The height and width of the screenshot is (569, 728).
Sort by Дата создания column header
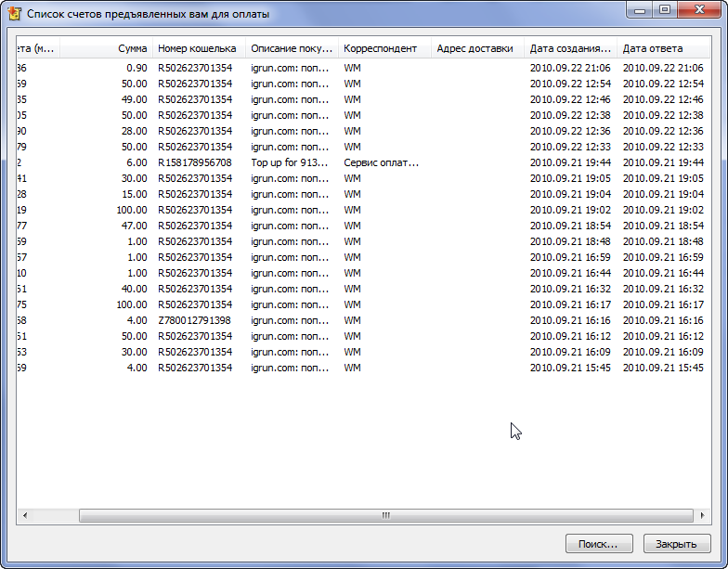coord(570,48)
